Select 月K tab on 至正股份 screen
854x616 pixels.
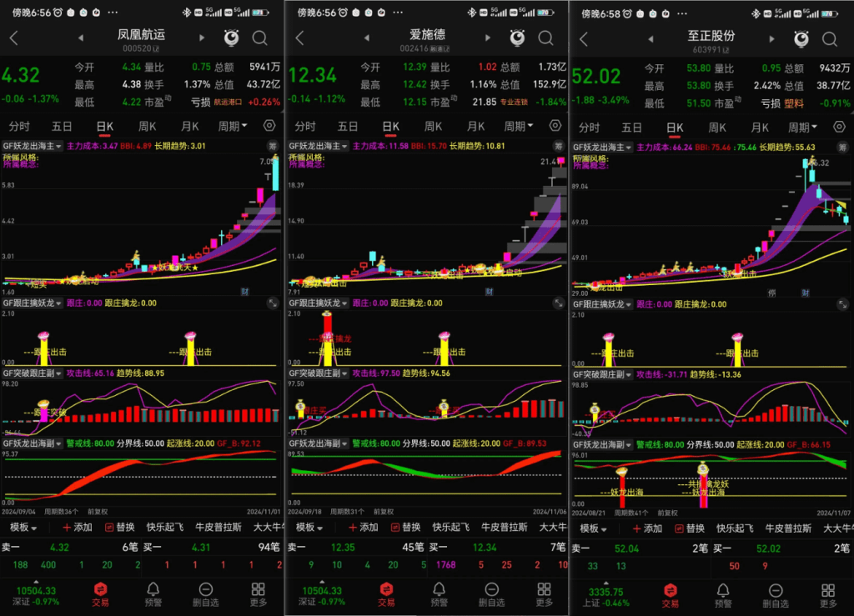point(759,127)
